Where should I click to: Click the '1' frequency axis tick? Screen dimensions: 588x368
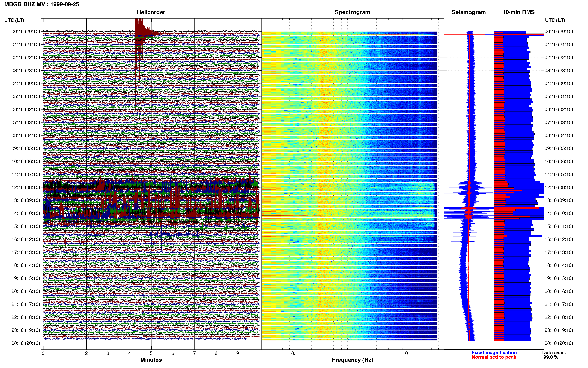[350, 353]
